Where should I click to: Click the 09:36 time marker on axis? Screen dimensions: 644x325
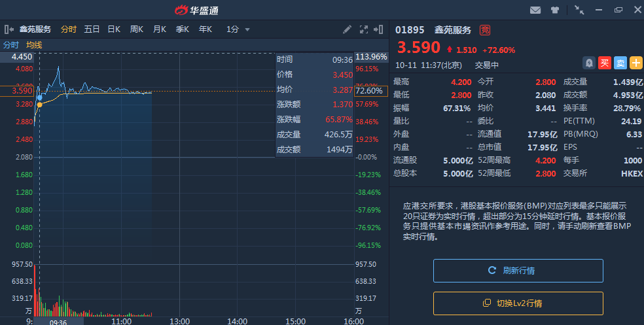tap(59, 322)
